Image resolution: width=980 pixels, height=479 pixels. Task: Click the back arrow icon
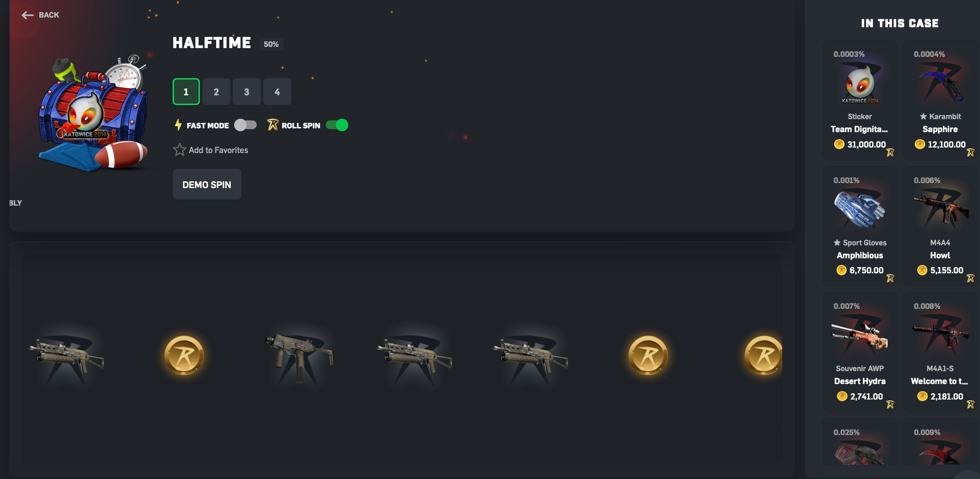27,15
